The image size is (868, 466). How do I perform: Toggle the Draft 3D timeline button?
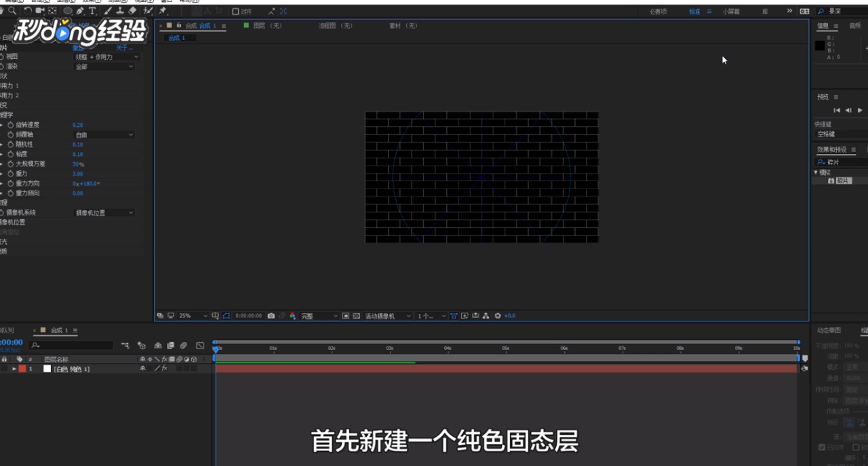(x=142, y=345)
